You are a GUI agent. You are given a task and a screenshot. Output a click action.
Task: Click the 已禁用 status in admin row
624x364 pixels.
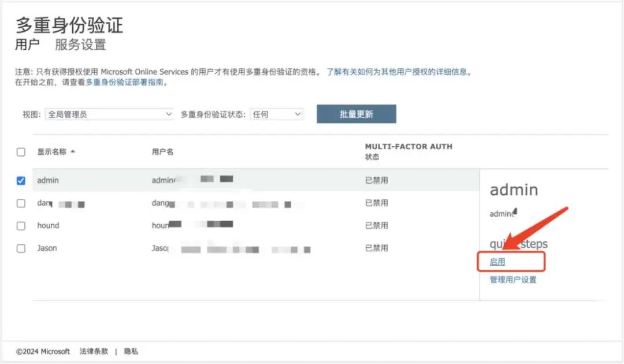pyautogui.click(x=377, y=180)
